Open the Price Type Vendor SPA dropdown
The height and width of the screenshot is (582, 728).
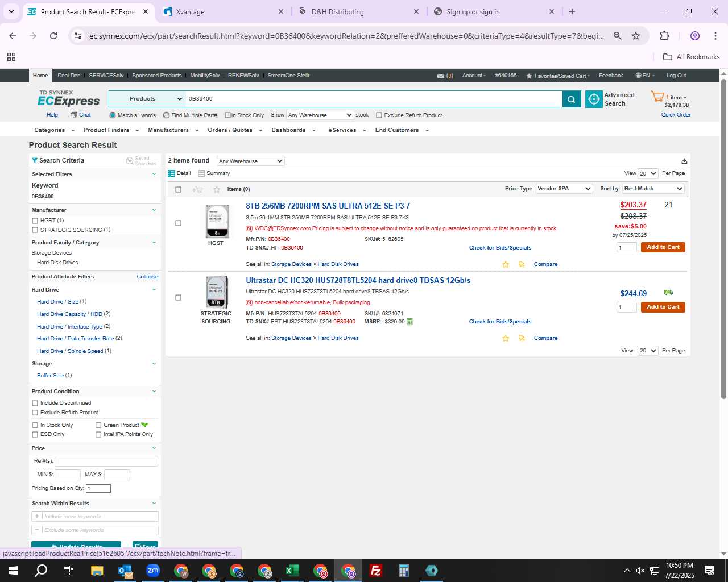pos(565,189)
